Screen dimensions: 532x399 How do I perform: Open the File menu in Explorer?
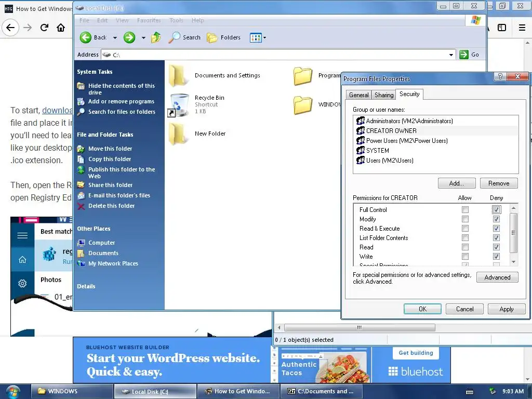click(x=84, y=20)
